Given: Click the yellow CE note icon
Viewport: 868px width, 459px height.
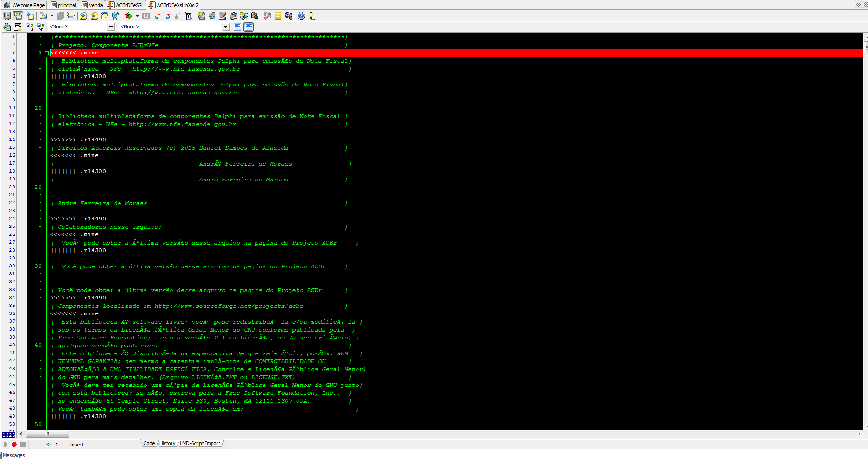Looking at the screenshot, I should (x=278, y=16).
